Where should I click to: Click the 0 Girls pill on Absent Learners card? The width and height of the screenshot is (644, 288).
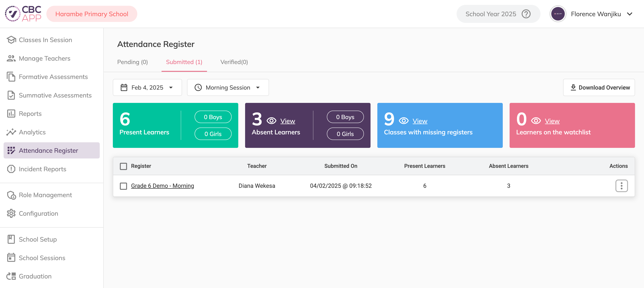pyautogui.click(x=345, y=134)
